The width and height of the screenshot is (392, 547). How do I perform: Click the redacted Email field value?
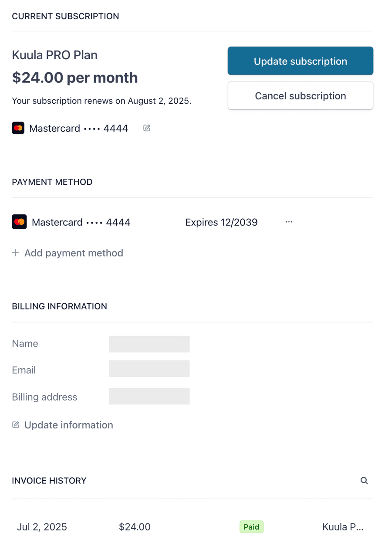149,369
